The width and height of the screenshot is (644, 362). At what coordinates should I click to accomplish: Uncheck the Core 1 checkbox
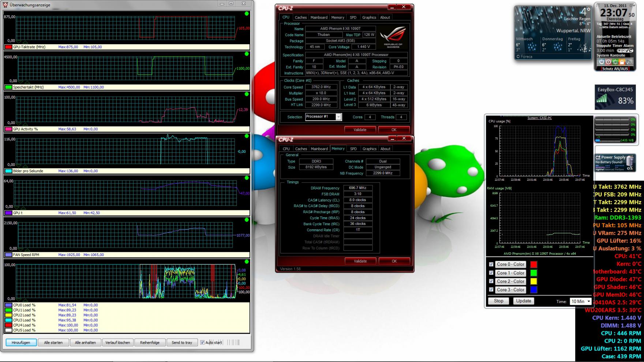coord(491,273)
